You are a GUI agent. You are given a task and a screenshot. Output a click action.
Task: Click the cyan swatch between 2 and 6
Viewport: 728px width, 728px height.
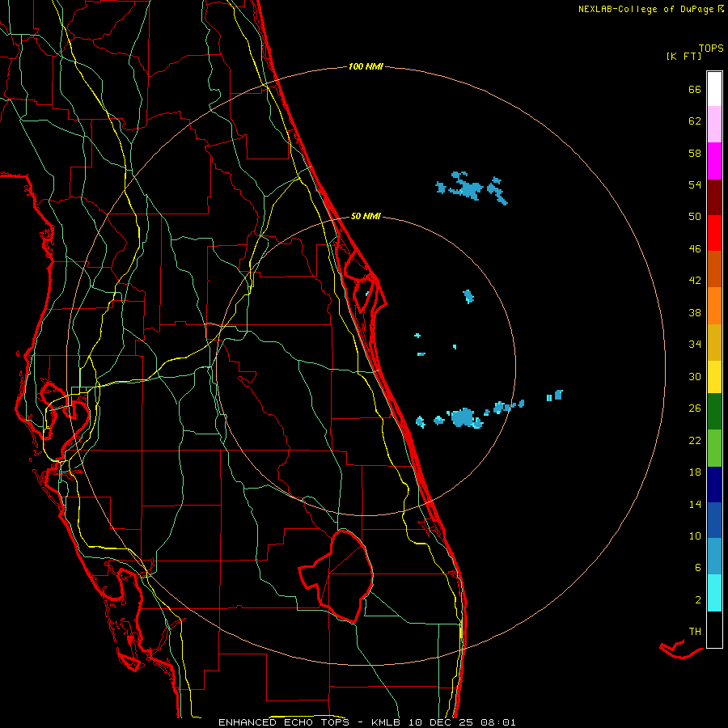[714, 593]
